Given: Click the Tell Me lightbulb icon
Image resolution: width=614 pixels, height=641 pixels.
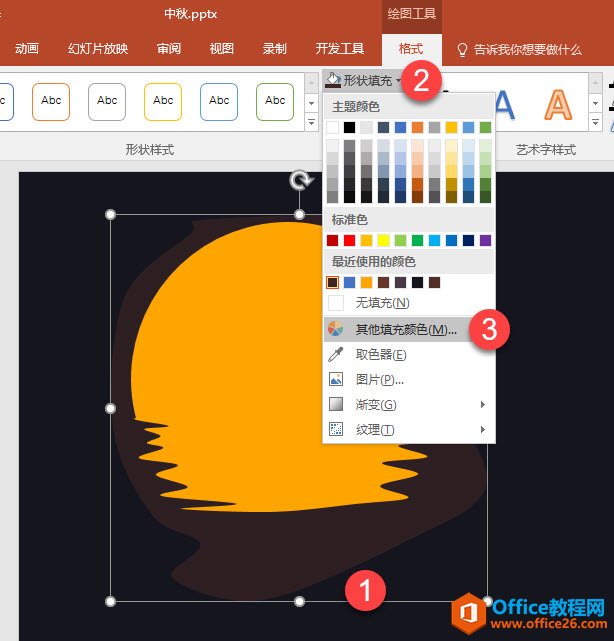Looking at the screenshot, I should click(462, 48).
